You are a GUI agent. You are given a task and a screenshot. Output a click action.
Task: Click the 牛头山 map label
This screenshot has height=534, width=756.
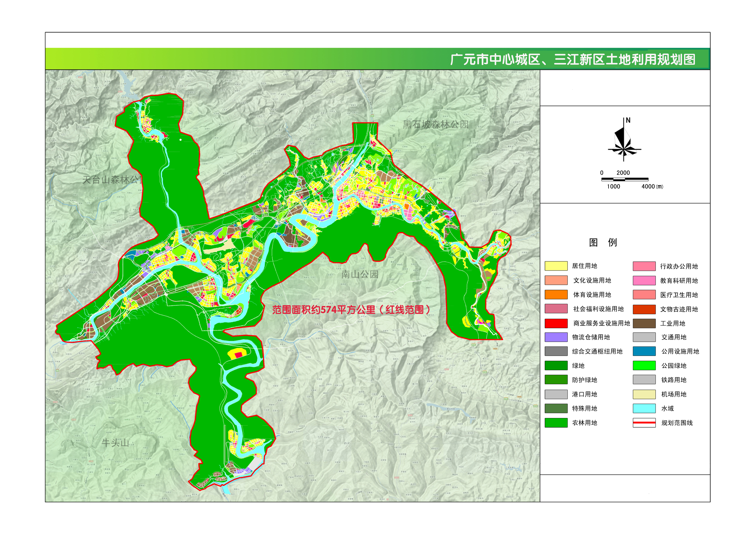(x=115, y=443)
